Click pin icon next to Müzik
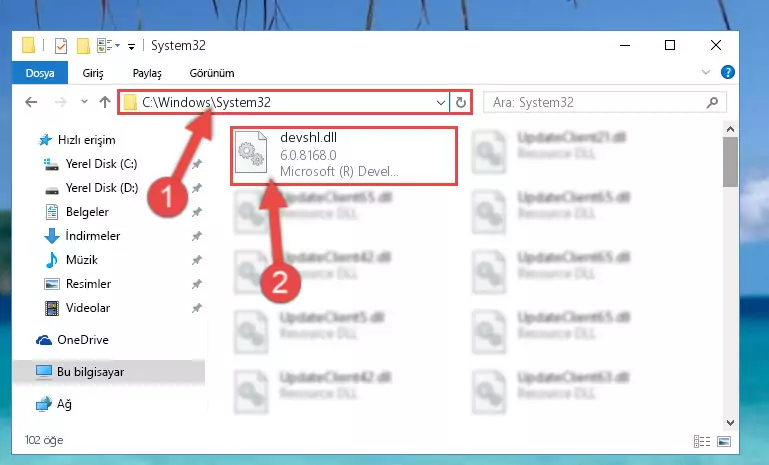Image resolution: width=769 pixels, height=465 pixels. point(197,259)
